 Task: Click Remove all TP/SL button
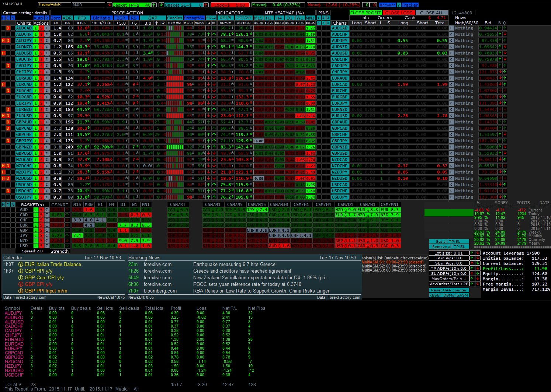(449, 246)
